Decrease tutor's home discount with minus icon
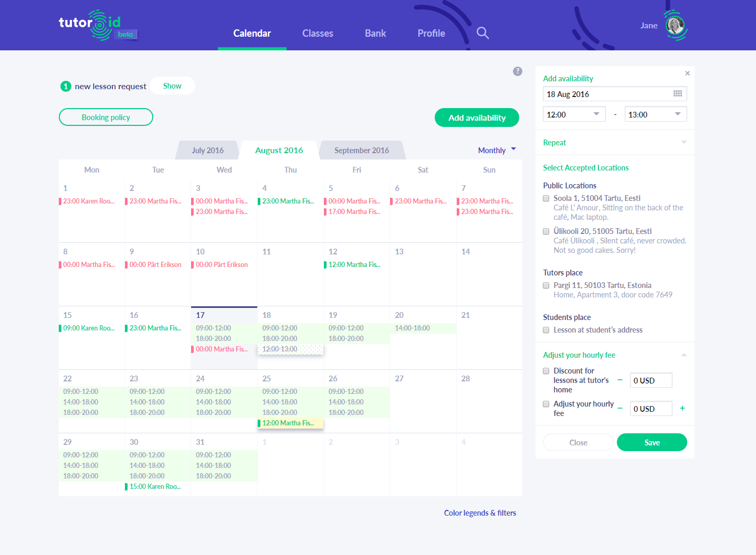 coord(620,380)
